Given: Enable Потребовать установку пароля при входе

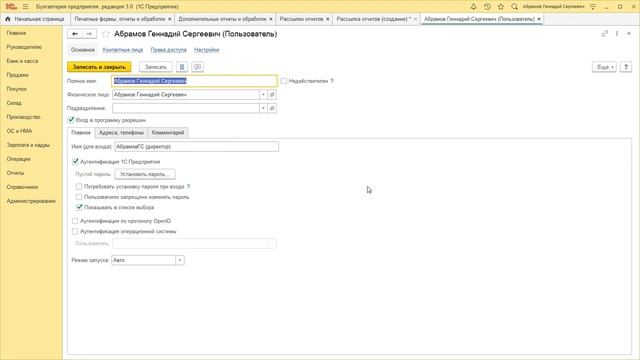Looking at the screenshot, I should coord(79,187).
